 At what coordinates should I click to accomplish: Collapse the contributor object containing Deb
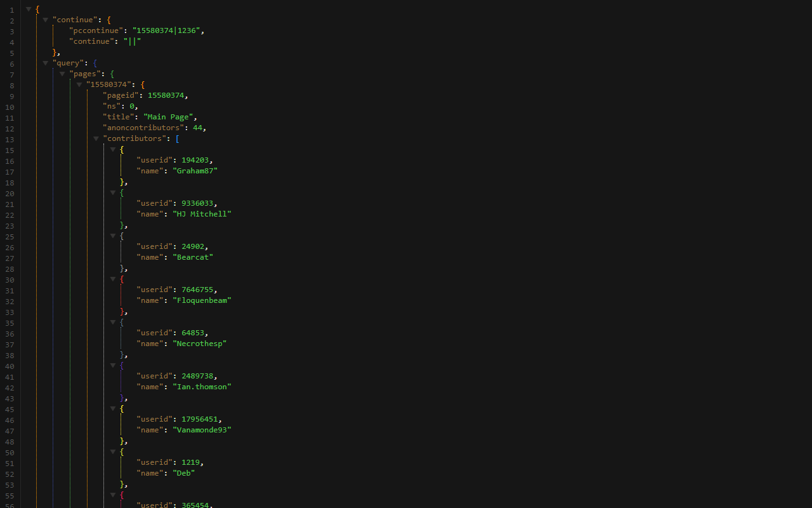113,452
